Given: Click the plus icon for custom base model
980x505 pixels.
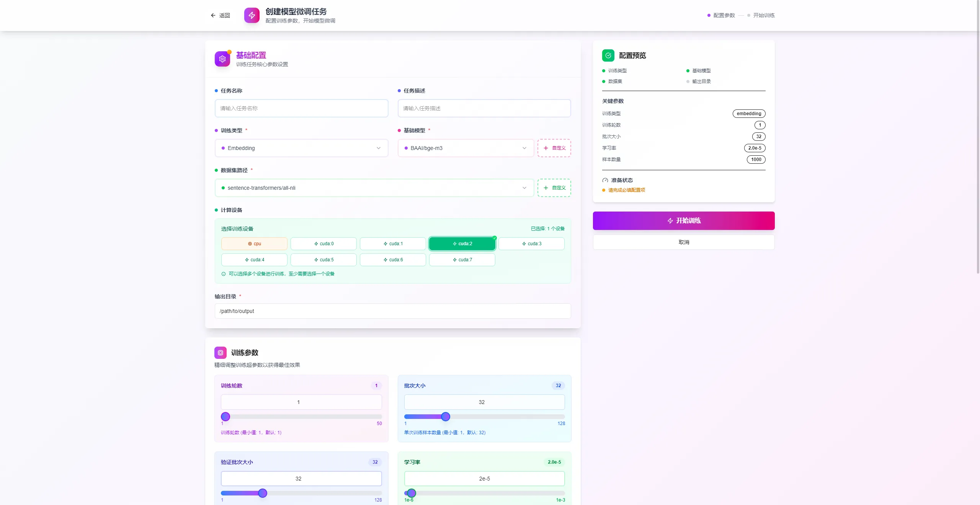Looking at the screenshot, I should click(x=546, y=148).
